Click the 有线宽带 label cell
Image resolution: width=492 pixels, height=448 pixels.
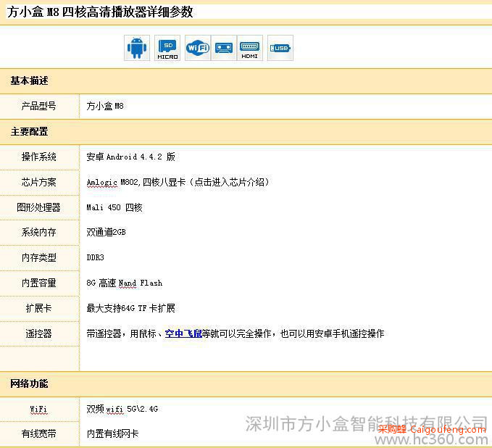tap(39, 434)
